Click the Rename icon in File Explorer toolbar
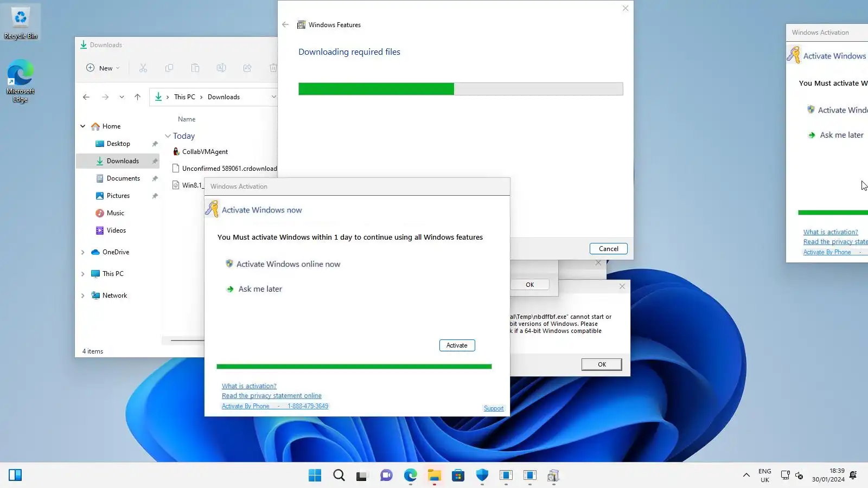 tap(221, 68)
